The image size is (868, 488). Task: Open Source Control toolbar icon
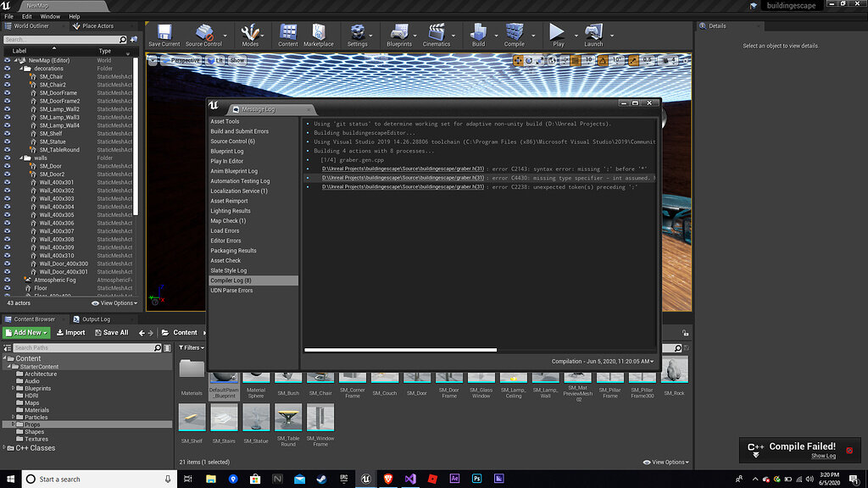[203, 35]
